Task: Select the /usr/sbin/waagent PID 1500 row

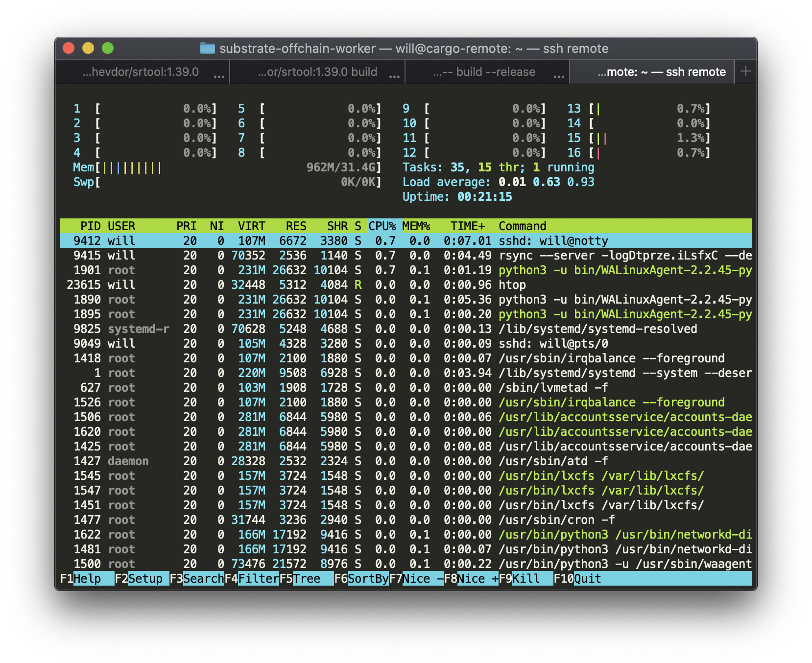Action: tap(406, 564)
